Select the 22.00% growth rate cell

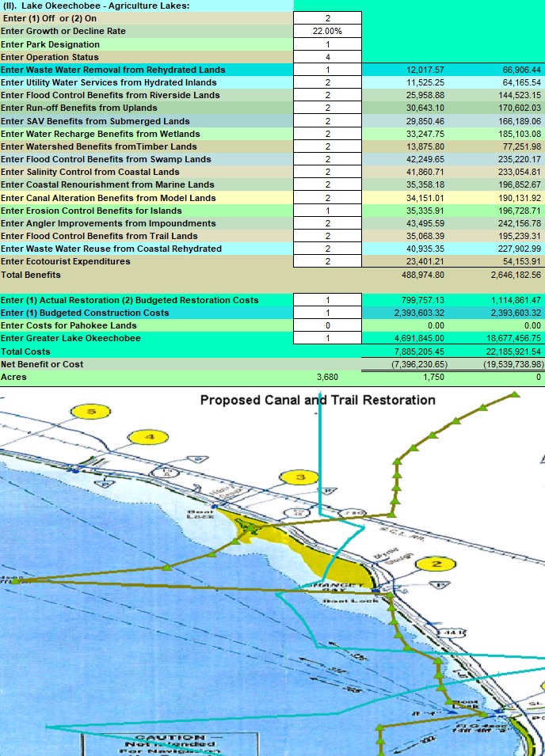tap(327, 31)
